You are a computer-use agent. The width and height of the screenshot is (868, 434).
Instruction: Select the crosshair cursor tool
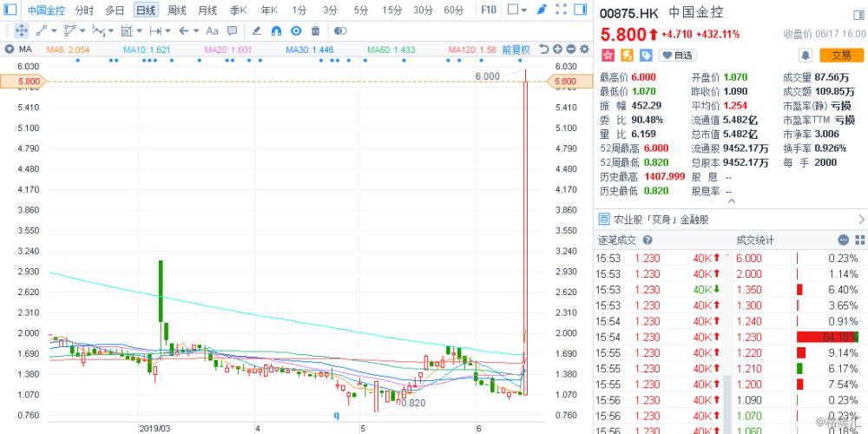click(21, 31)
